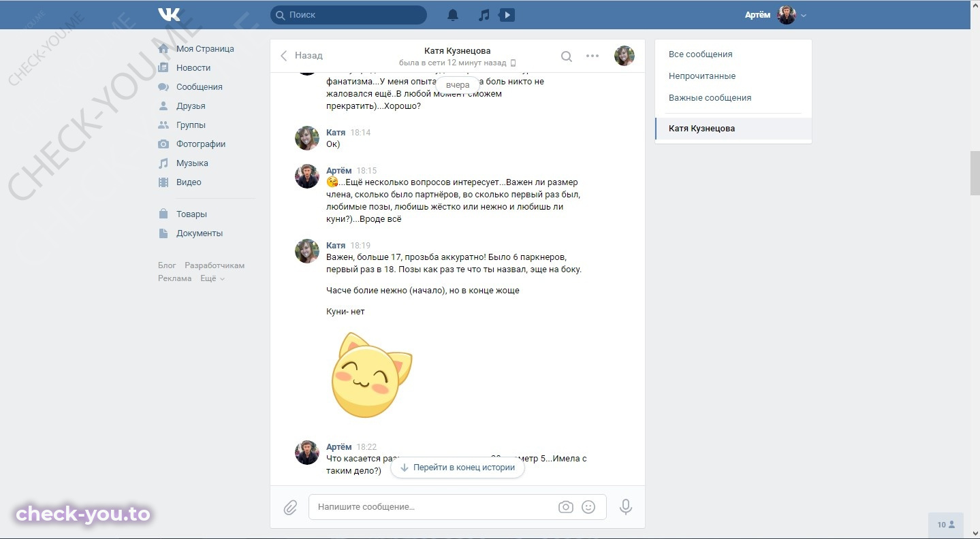Click the paperclip attach icon
The width and height of the screenshot is (980, 539).
pos(290,507)
